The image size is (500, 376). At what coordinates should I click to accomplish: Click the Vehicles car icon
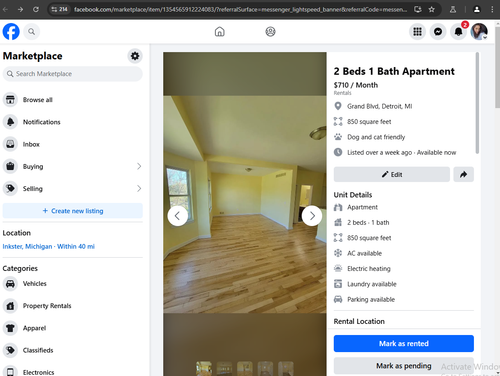[10, 284]
